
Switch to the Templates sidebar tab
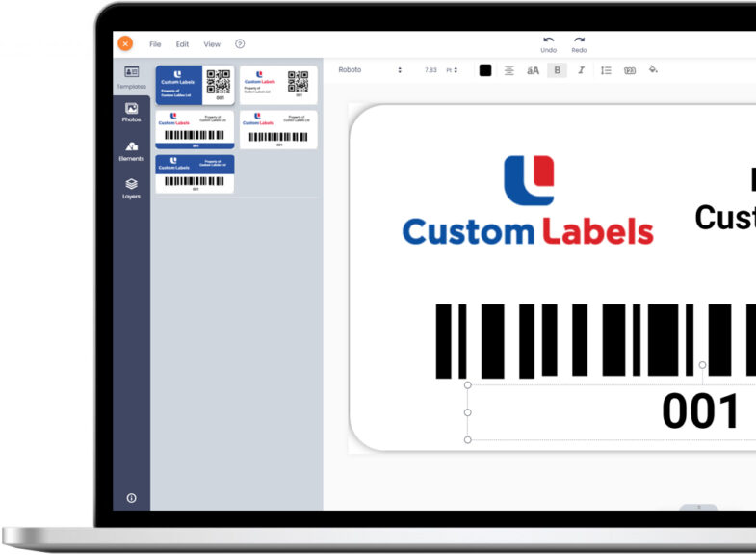(132, 77)
